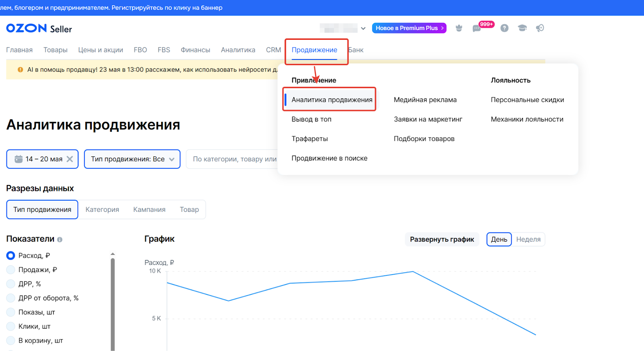The image size is (644, 351).
Task: Open the Аналитика top menu
Action: [238, 50]
